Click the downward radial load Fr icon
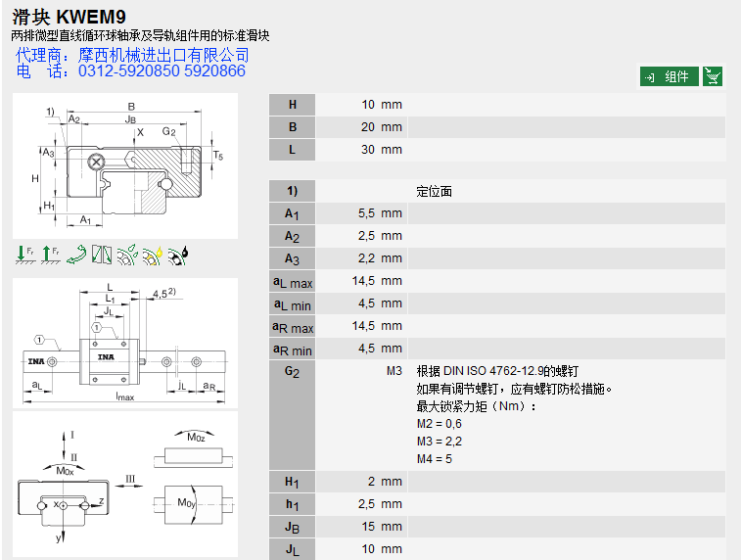 24,255
